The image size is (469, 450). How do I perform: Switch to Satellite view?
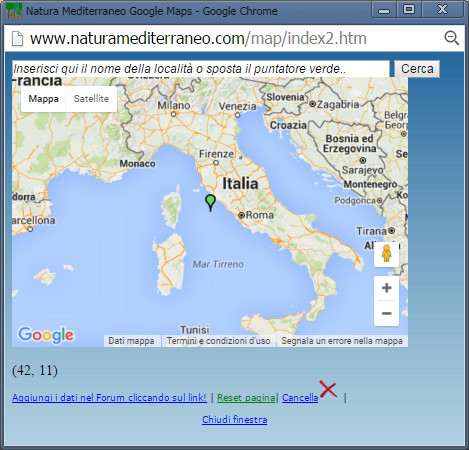point(91,99)
